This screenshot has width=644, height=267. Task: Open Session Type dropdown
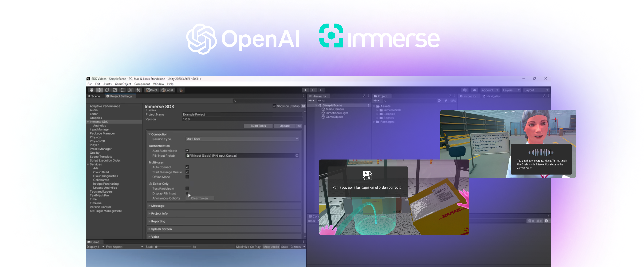click(242, 139)
